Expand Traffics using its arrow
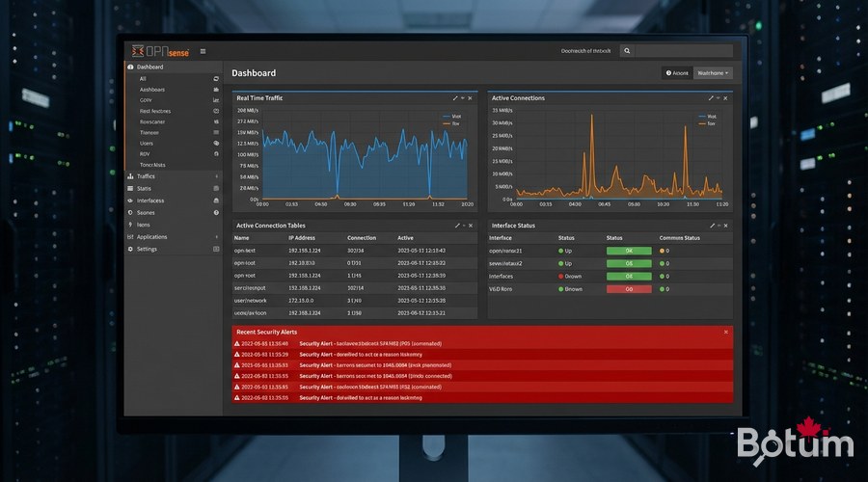Image resolution: width=868 pixels, height=482 pixels. pos(216,176)
